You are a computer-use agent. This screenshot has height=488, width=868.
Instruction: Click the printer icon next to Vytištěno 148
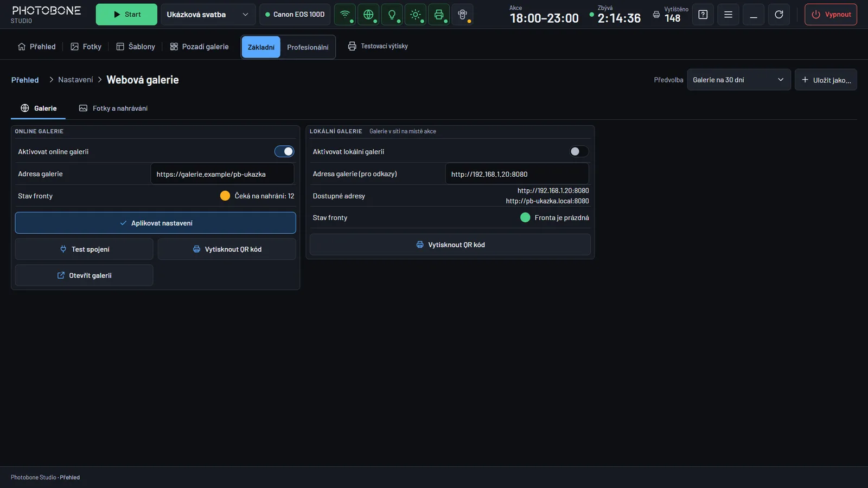pos(656,15)
